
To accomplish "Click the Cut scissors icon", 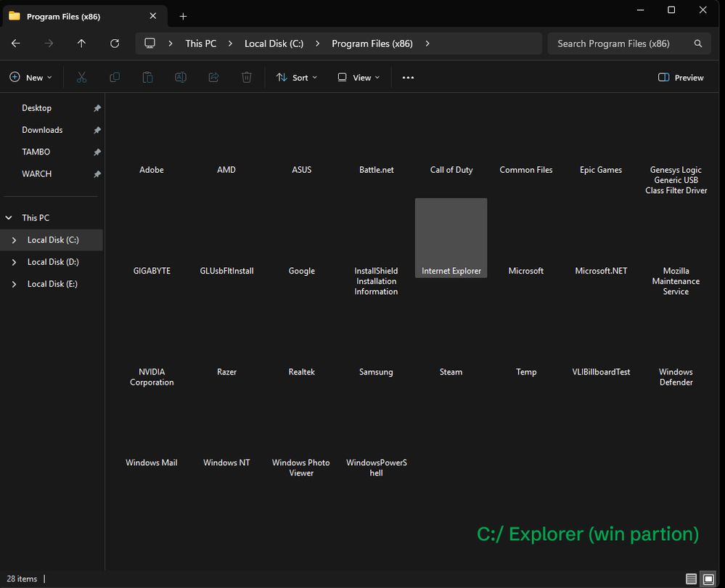I will pyautogui.click(x=81, y=77).
